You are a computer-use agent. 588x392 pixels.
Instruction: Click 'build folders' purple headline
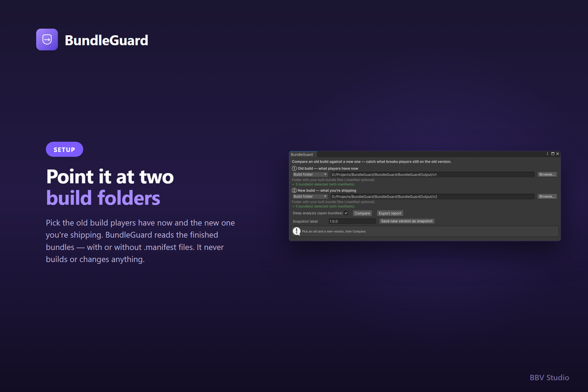[103, 198]
